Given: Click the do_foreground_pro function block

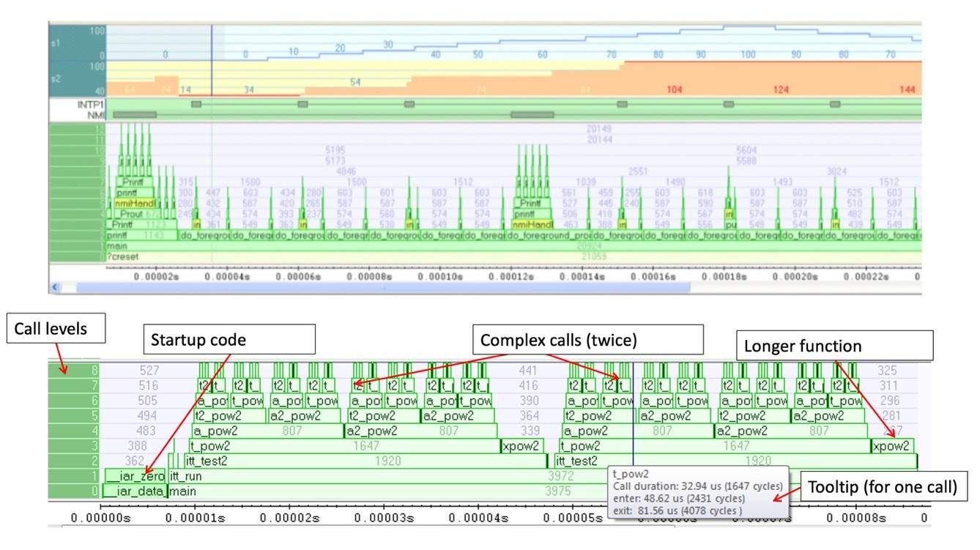Looking at the screenshot, I should pyautogui.click(x=549, y=236).
